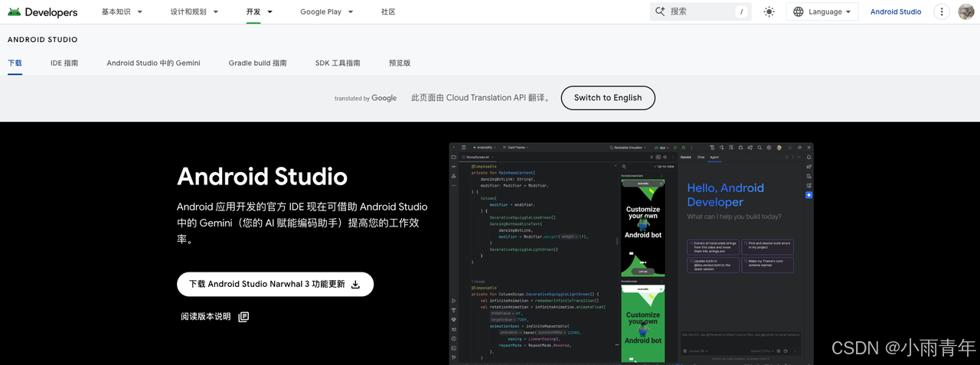
Task: Open the user profile avatar
Action: tap(966, 11)
